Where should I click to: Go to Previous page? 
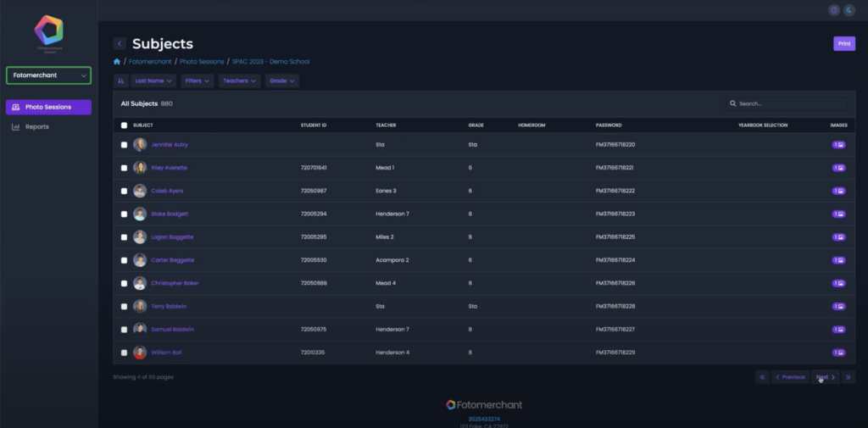(790, 377)
